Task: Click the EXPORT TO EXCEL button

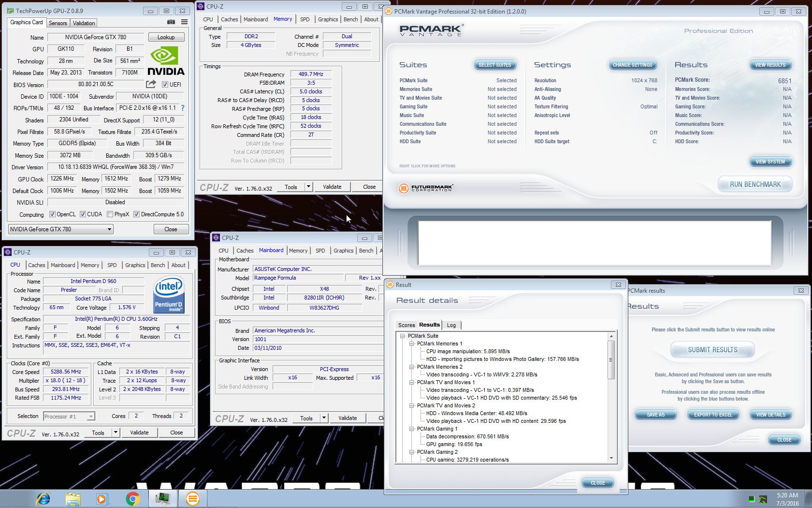Action: (713, 415)
